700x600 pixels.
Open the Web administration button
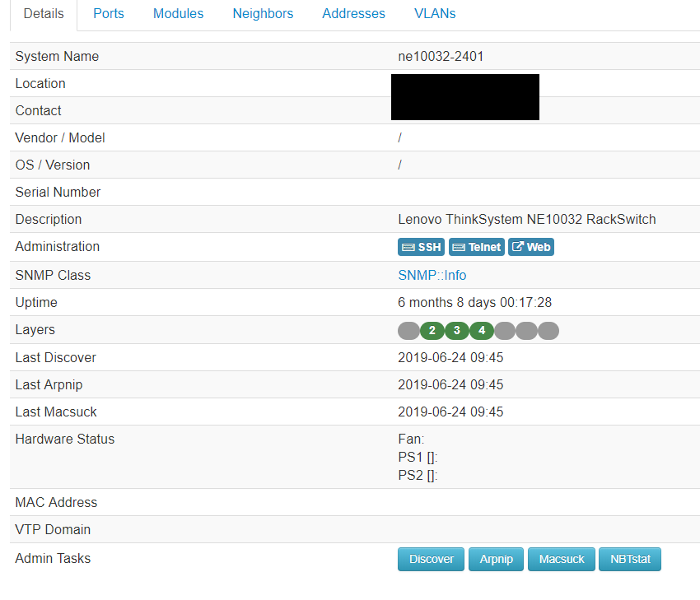click(x=531, y=247)
